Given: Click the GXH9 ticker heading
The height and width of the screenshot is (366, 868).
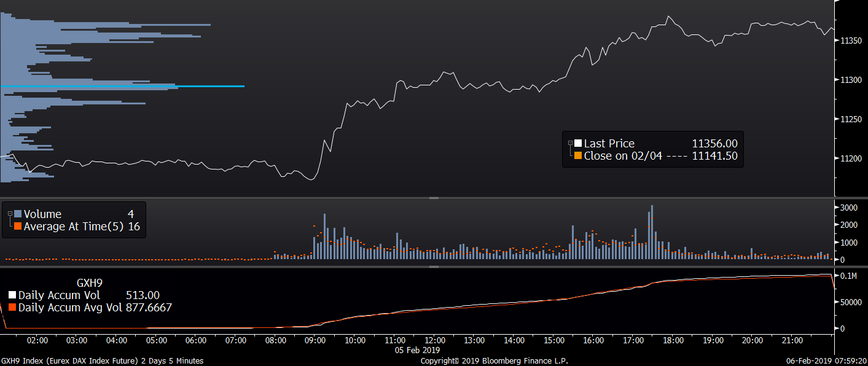Looking at the screenshot, I should tap(89, 283).
